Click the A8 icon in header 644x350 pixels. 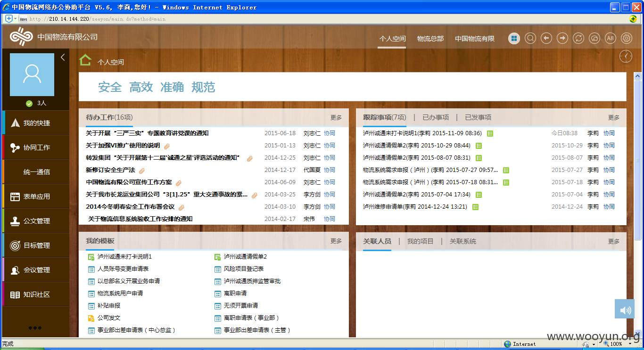611,38
